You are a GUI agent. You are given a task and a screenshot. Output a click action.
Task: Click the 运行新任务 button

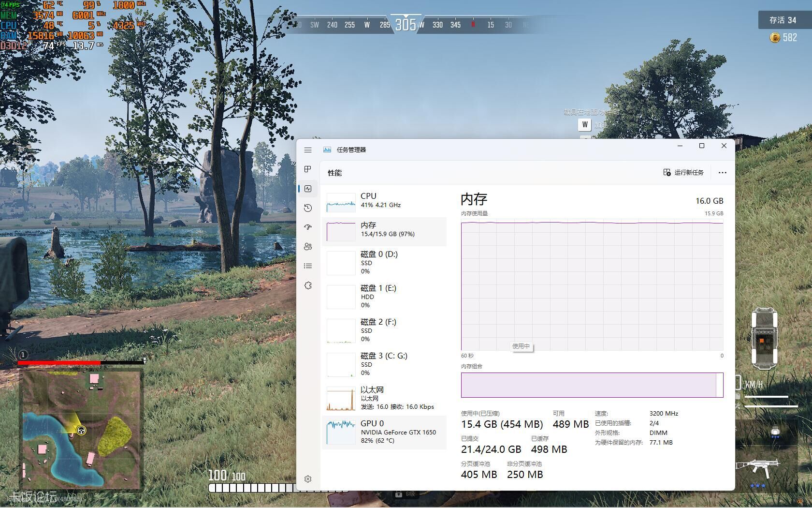pyautogui.click(x=683, y=173)
